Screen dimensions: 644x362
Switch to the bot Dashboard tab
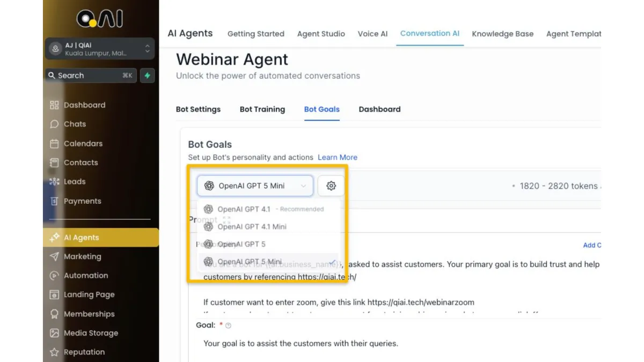379,109
